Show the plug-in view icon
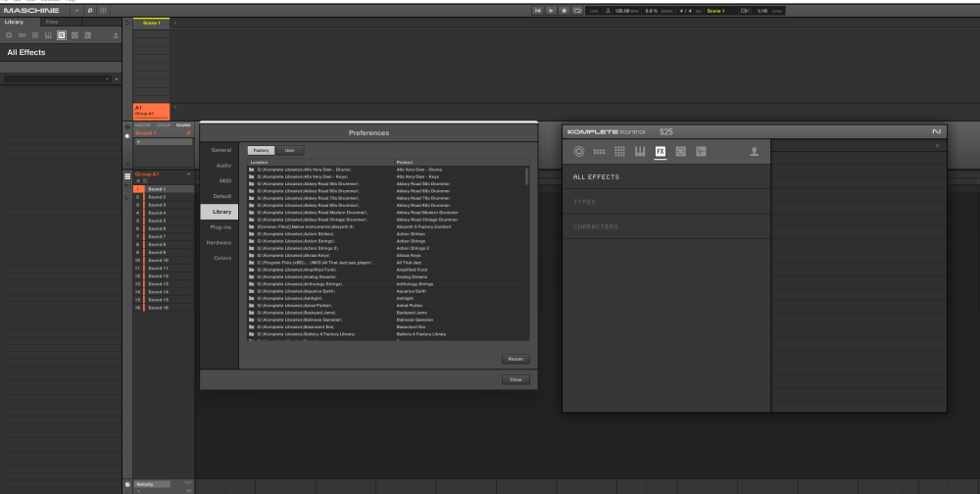This screenshot has width=980, height=494. point(127,135)
